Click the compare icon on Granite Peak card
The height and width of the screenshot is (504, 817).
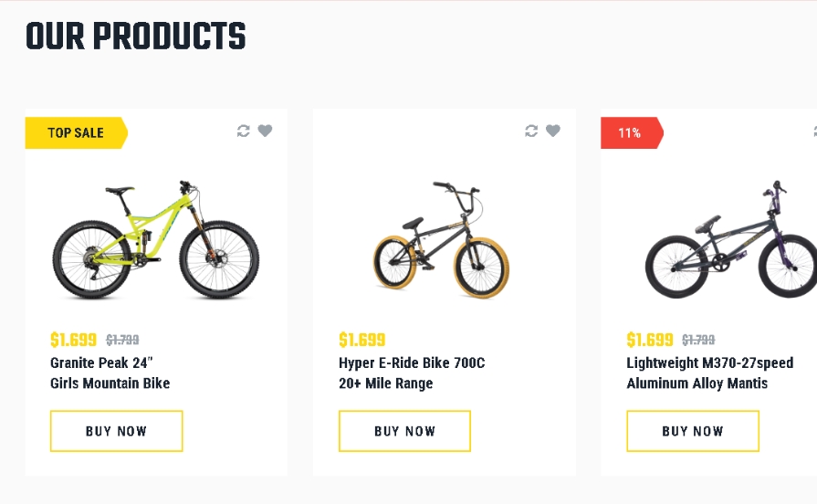point(243,131)
